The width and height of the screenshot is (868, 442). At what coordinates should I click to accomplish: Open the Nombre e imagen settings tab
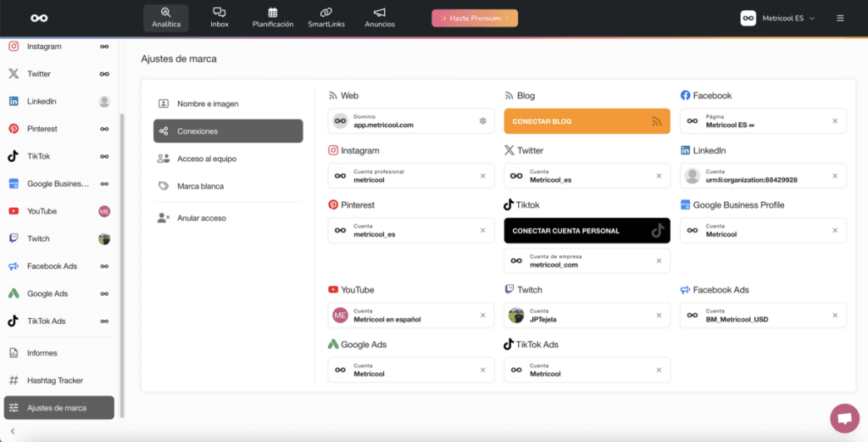click(228, 104)
